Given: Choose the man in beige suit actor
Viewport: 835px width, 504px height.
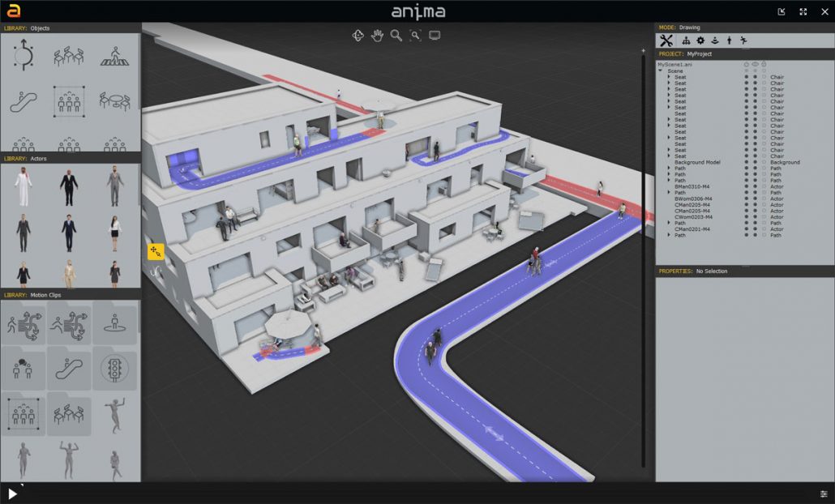Looking at the screenshot, I should tap(69, 274).
